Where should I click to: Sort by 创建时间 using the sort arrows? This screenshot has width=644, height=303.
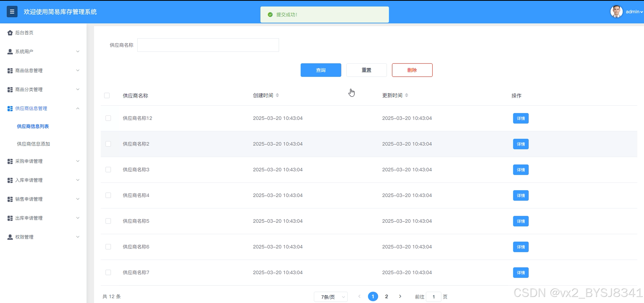277,95
